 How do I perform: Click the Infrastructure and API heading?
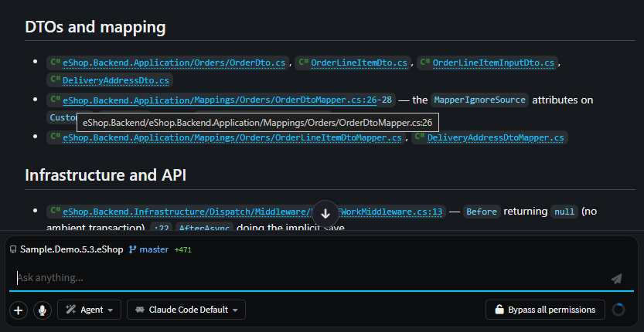[106, 175]
